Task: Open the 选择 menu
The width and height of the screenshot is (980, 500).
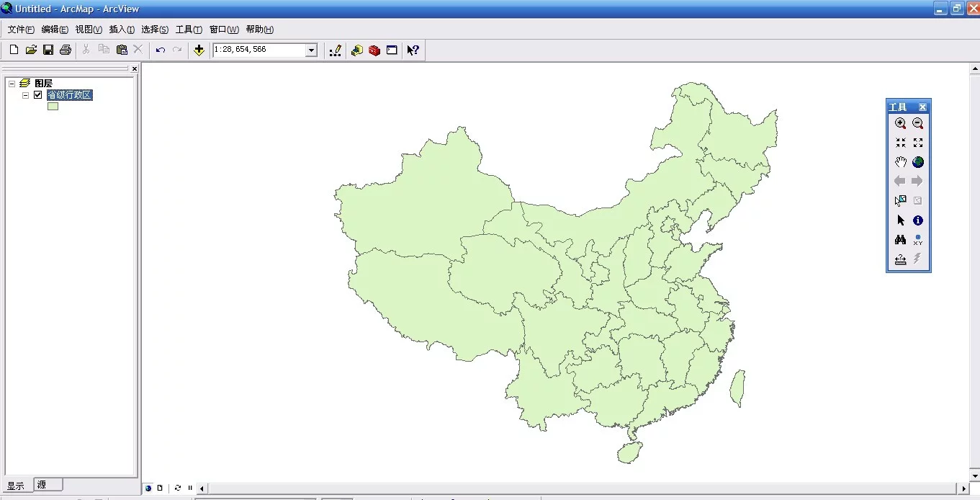Action: [x=155, y=30]
